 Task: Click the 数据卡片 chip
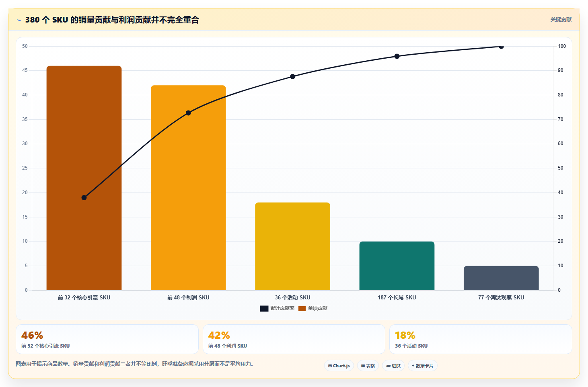(x=423, y=366)
